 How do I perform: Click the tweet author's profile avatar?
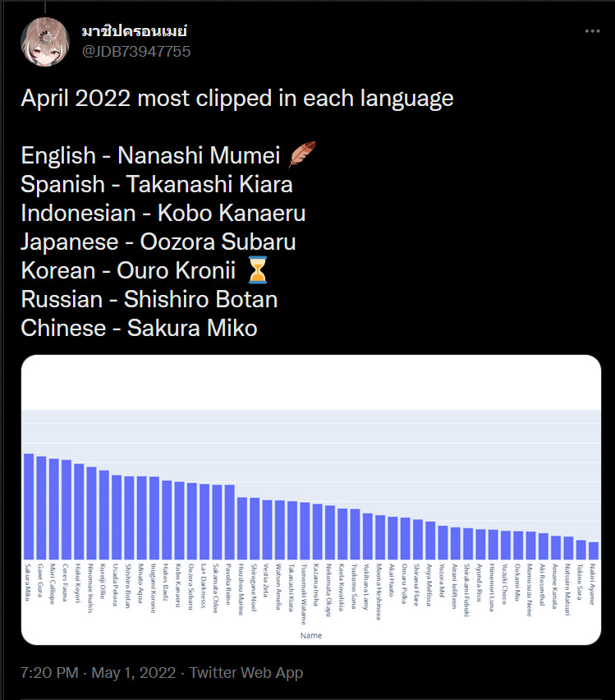click(45, 42)
